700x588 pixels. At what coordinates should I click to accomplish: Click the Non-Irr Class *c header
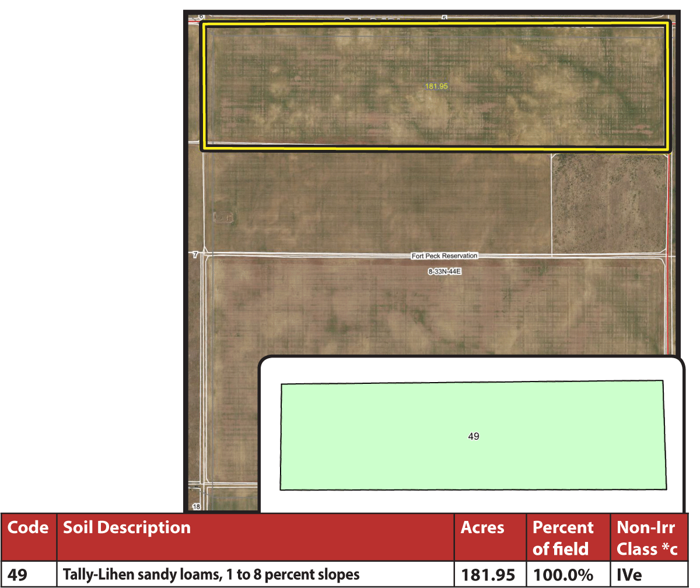click(647, 537)
